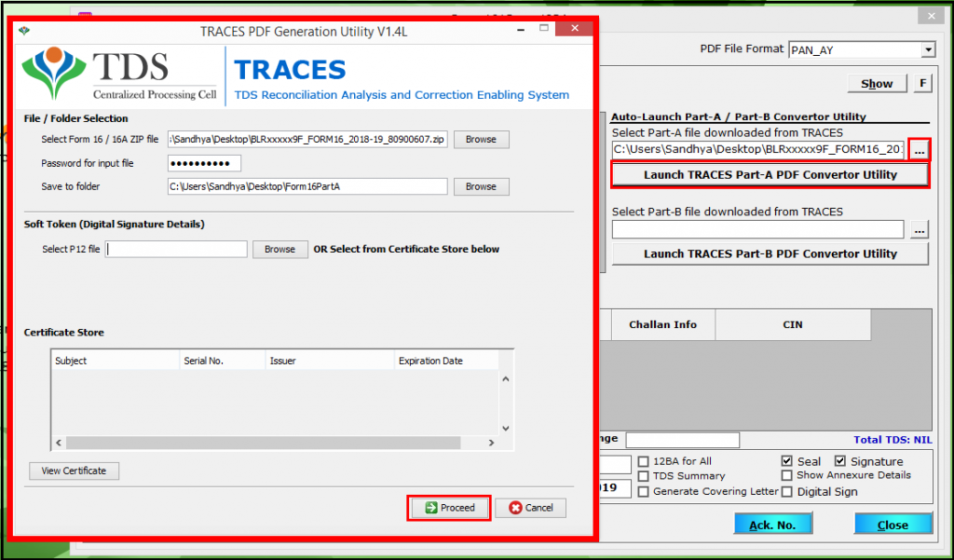Check the TDS Summary option

point(644,476)
